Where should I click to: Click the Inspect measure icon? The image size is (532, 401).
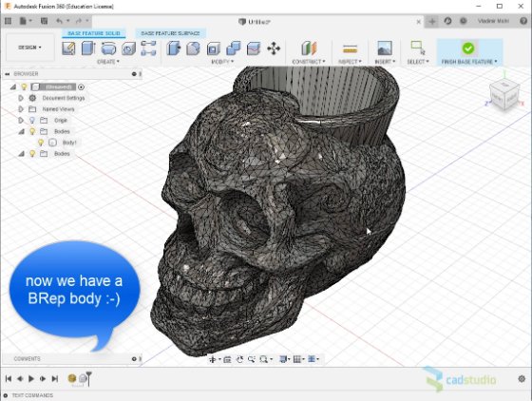tap(350, 48)
